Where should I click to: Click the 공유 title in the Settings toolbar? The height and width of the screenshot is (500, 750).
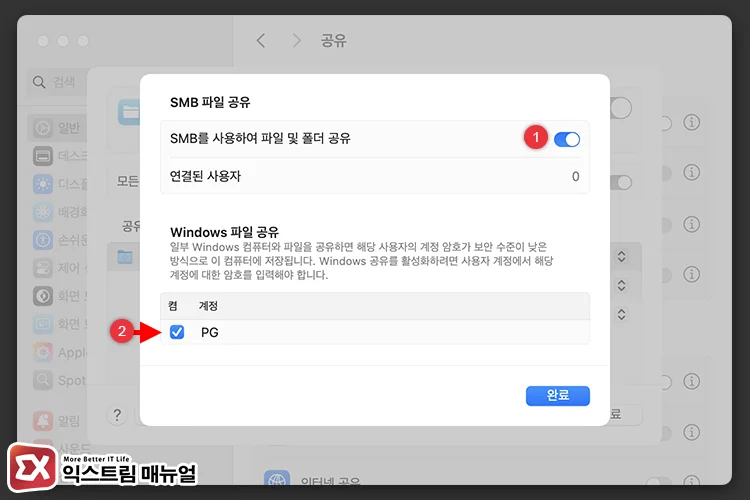tap(333, 40)
